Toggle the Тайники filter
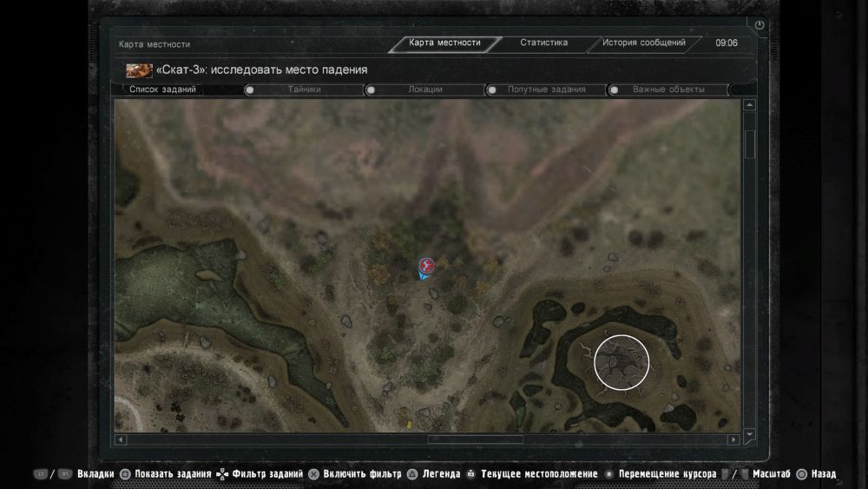 click(303, 89)
